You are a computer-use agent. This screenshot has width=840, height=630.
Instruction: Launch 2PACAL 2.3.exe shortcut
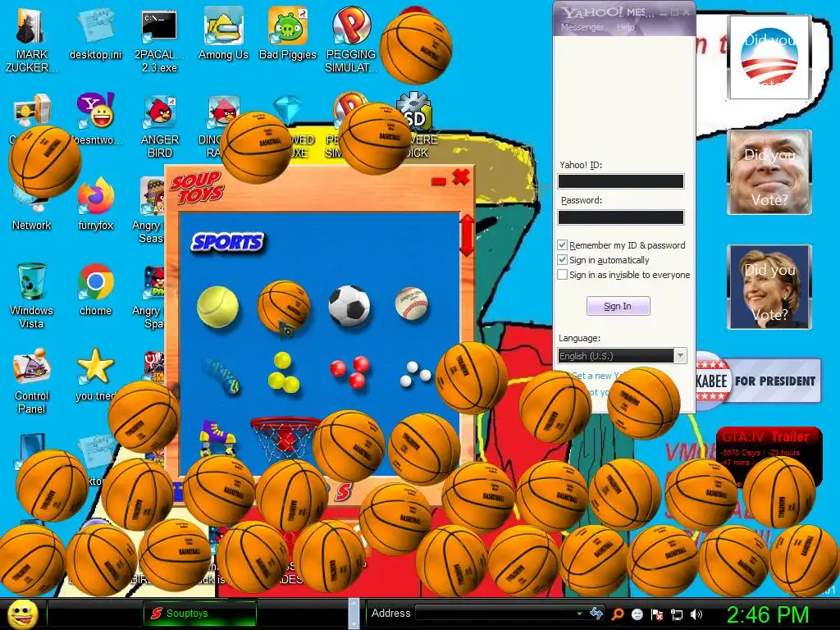[x=159, y=39]
